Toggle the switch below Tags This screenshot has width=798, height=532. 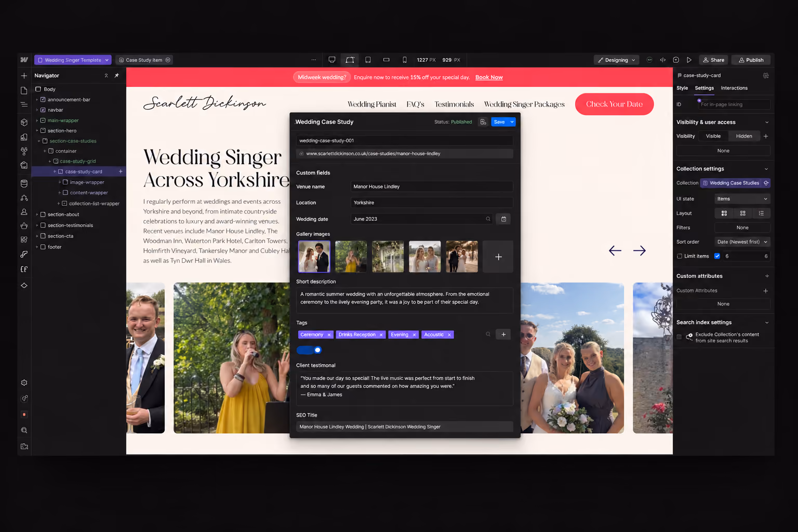[x=309, y=350]
